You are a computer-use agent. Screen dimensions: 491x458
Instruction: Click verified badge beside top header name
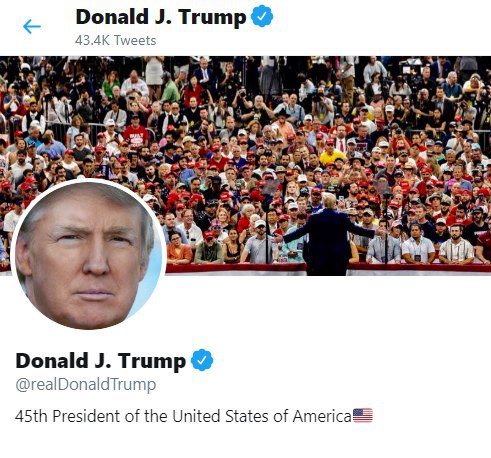(262, 16)
